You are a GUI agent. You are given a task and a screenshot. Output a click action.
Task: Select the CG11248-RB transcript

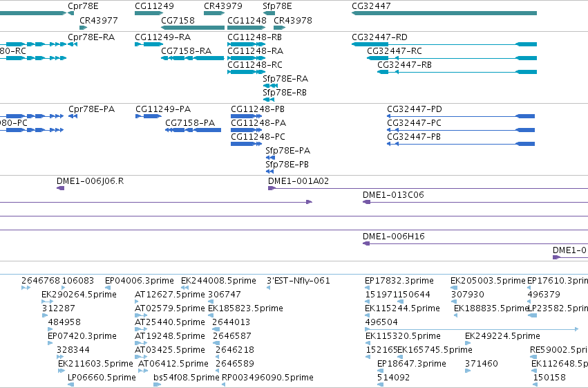(x=247, y=44)
